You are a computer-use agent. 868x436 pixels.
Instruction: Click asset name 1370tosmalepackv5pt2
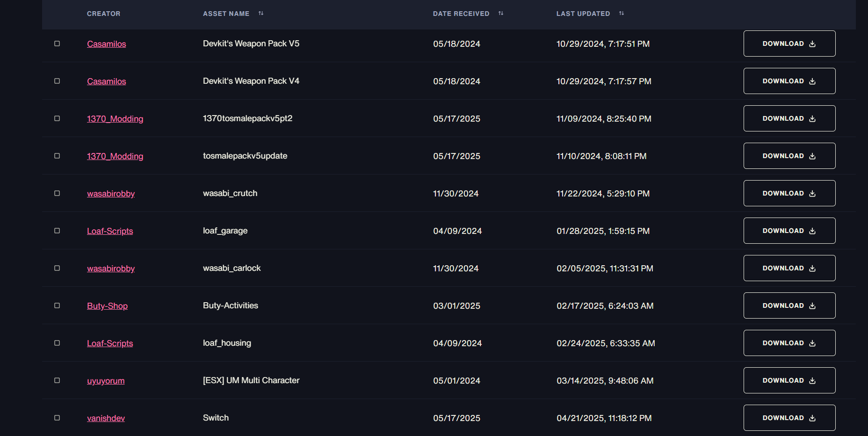coord(247,118)
